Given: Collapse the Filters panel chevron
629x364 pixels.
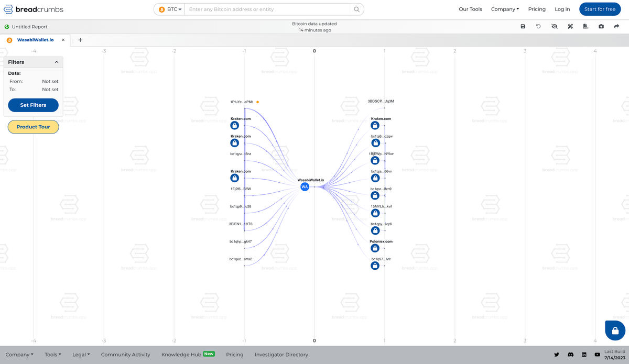Looking at the screenshot, I should coord(57,62).
